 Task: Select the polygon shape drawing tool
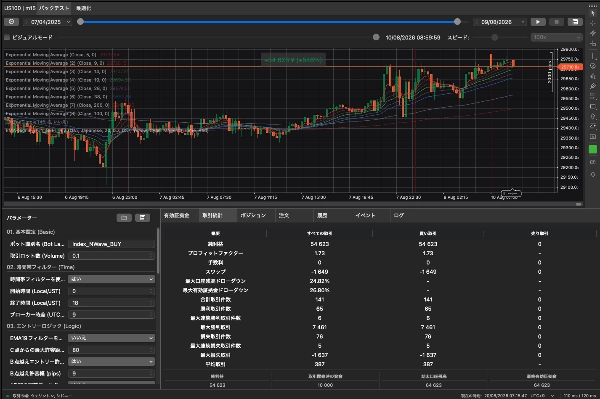[x=593, y=116]
